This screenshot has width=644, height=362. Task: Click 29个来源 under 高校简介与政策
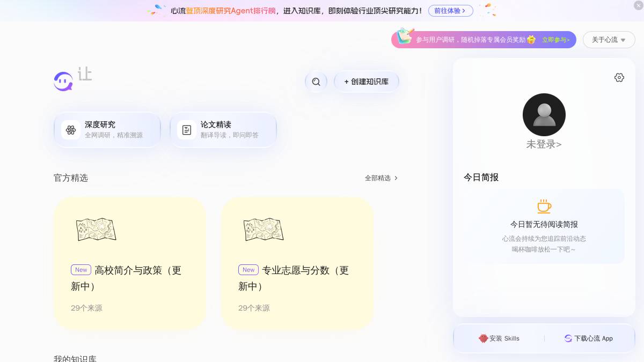pos(86,308)
